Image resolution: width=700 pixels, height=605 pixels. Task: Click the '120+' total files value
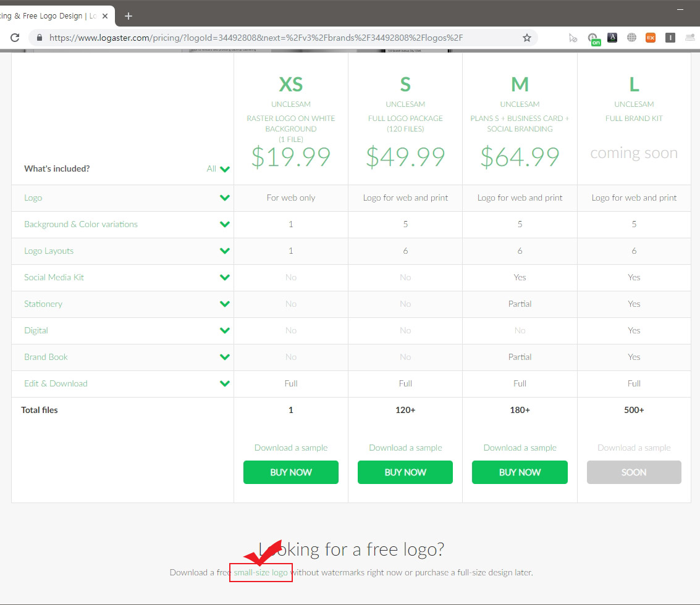[x=405, y=410]
